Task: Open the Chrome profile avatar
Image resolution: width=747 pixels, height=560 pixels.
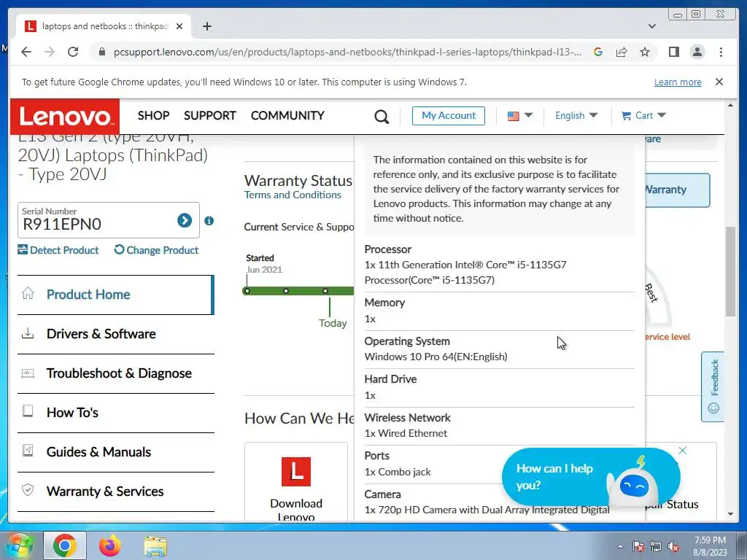Action: pyautogui.click(x=697, y=52)
